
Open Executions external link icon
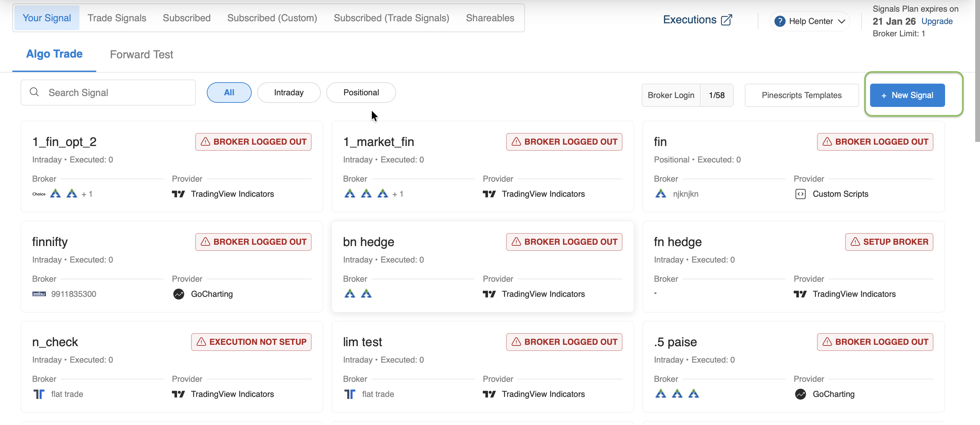726,20
